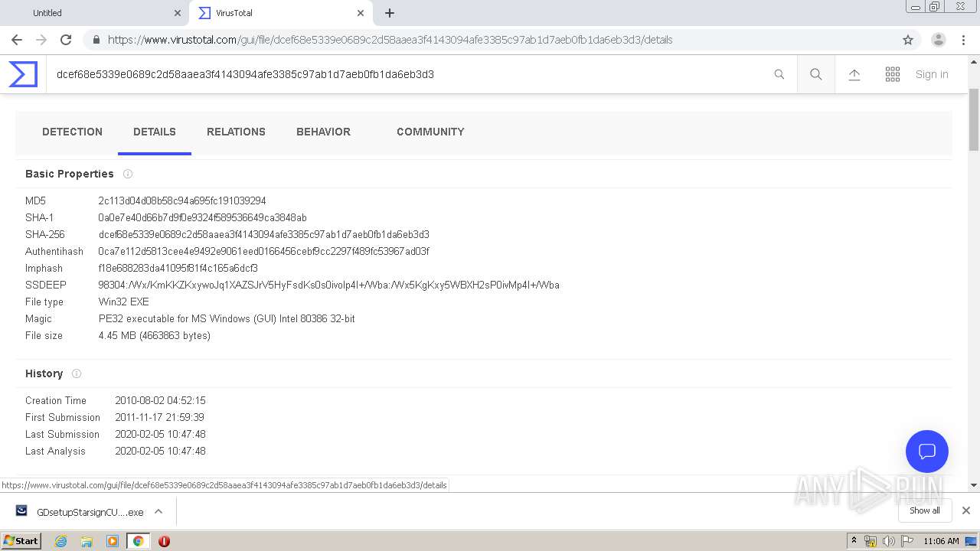Click the SHA-256 hash value
Image resolution: width=980 pixels, height=551 pixels.
tap(263, 234)
